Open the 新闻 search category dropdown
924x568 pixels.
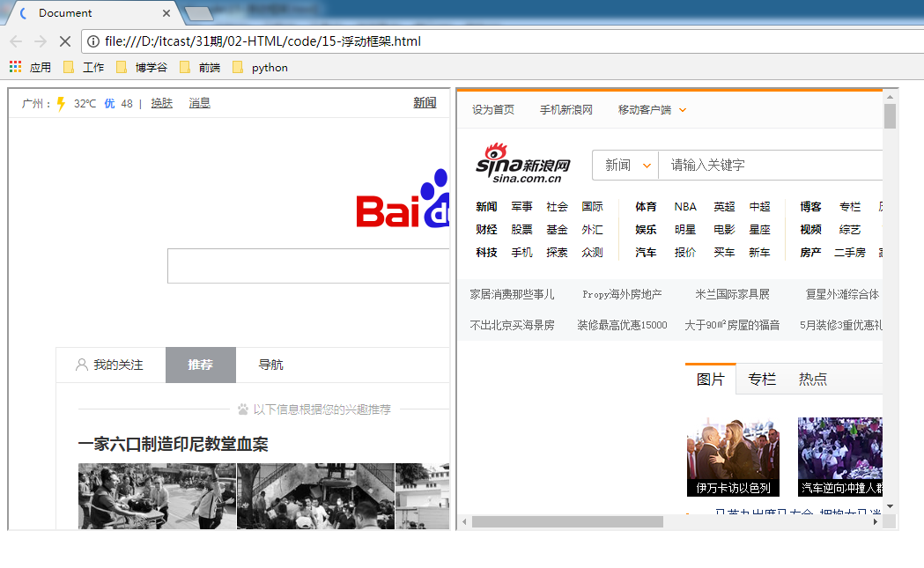626,165
